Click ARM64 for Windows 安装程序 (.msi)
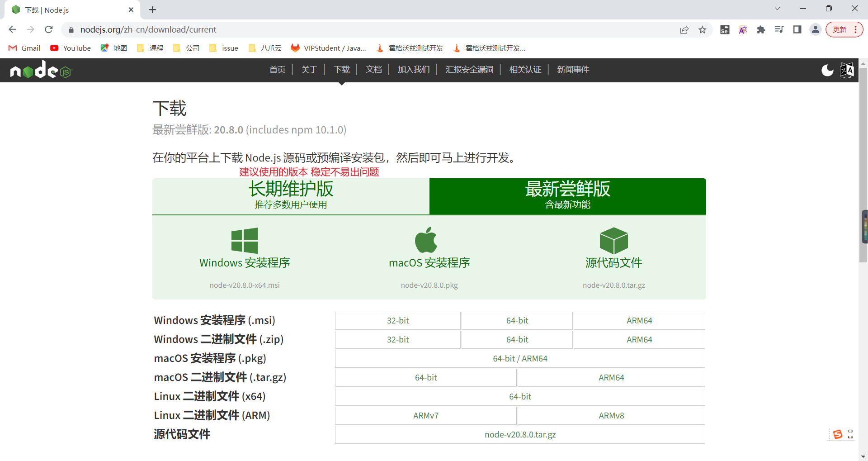868x461 pixels. [x=639, y=321]
